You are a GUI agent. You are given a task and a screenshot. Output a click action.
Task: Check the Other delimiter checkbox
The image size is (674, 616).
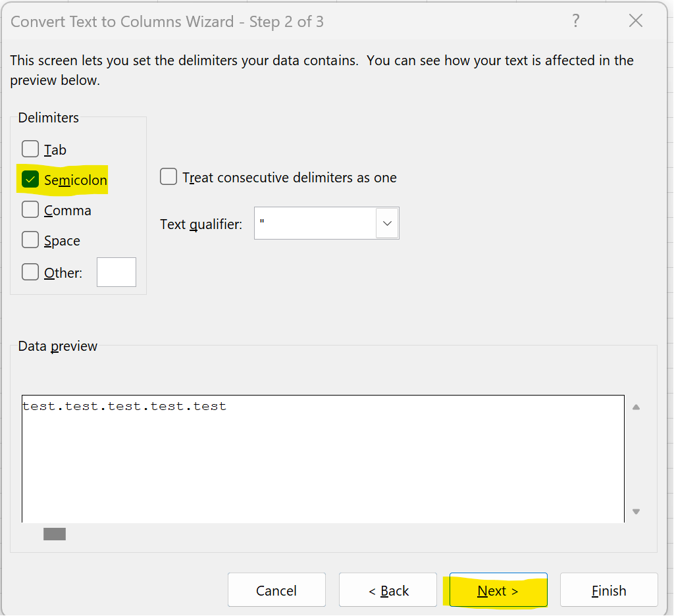point(30,272)
